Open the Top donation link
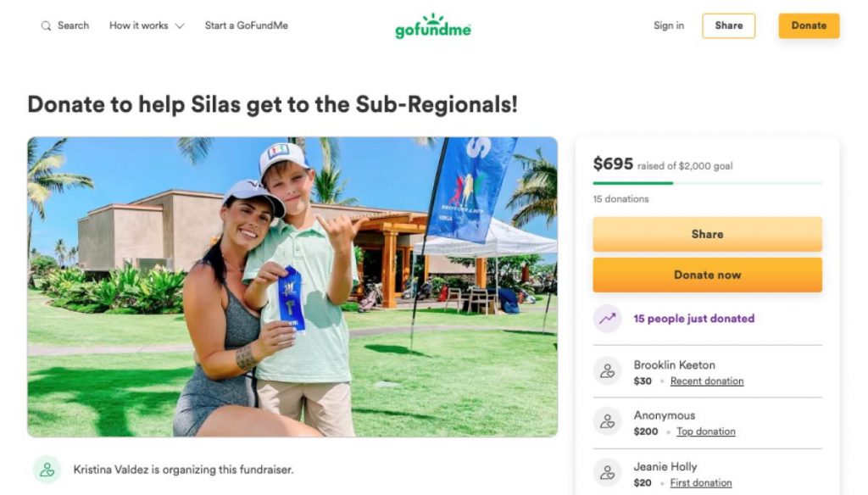This screenshot has height=495, width=868. pos(706,431)
